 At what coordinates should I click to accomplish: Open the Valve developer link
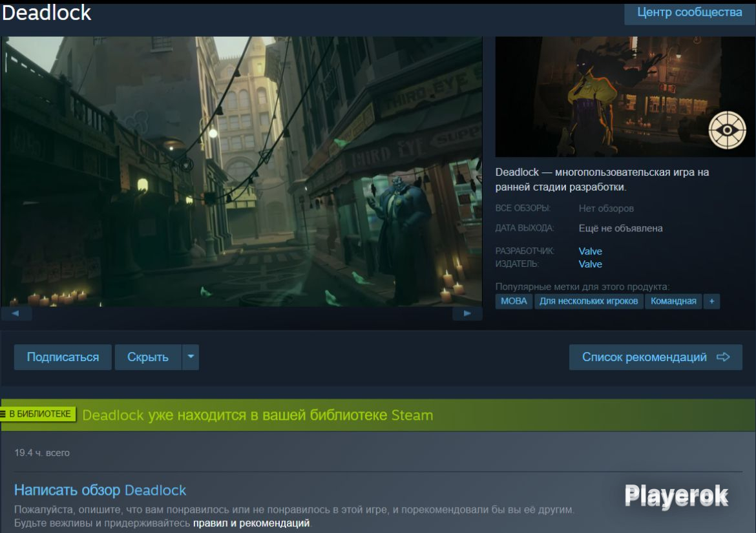coord(590,251)
